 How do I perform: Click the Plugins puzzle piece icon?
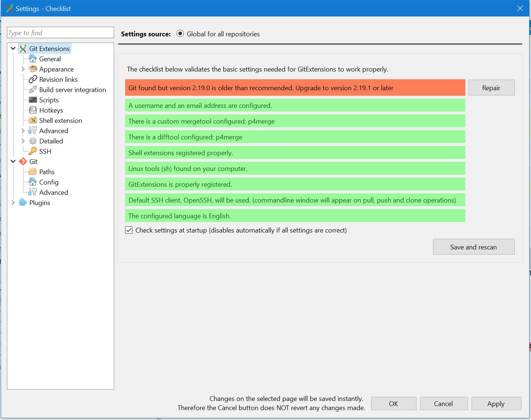tap(23, 202)
